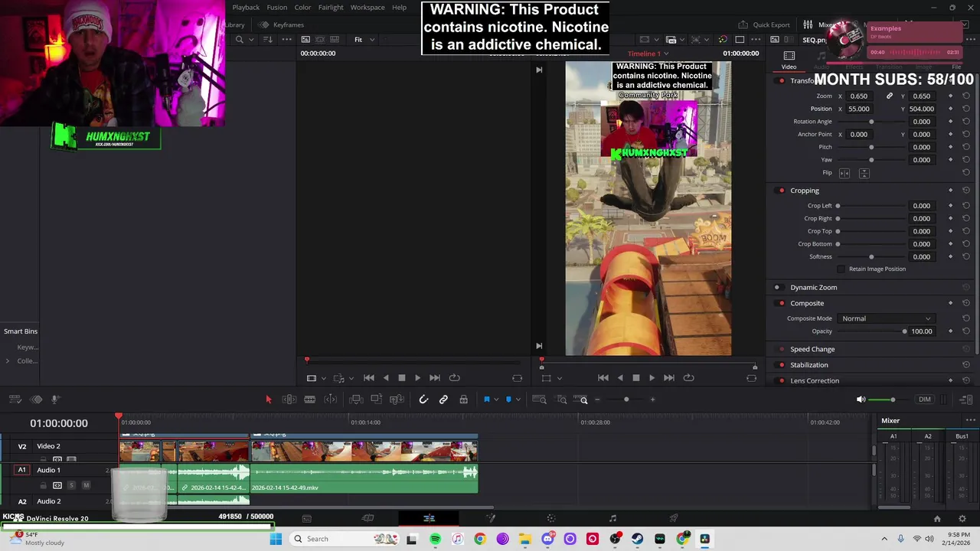Mute Audio 1 track with M button
The width and height of the screenshot is (980, 551).
86,485
